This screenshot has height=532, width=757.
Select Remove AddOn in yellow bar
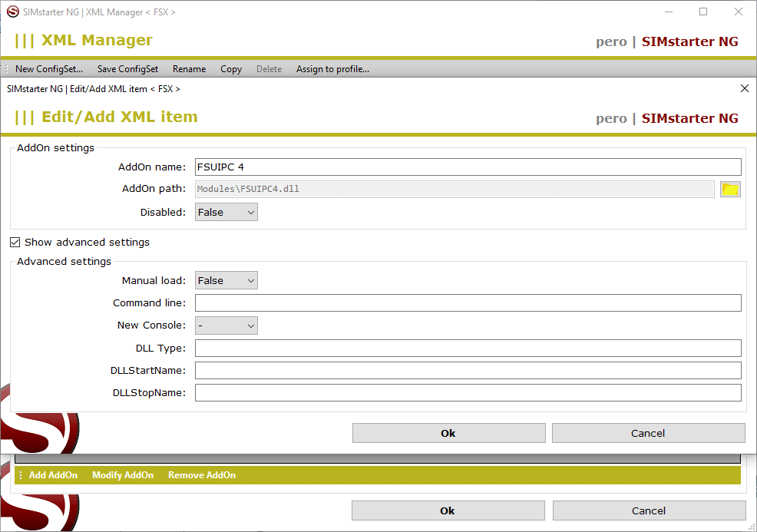click(202, 475)
